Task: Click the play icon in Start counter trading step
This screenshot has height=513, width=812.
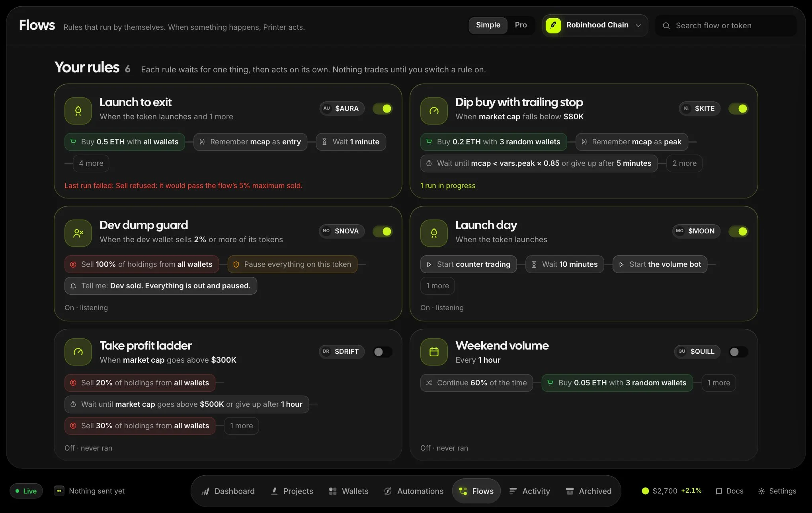Action: click(429, 264)
